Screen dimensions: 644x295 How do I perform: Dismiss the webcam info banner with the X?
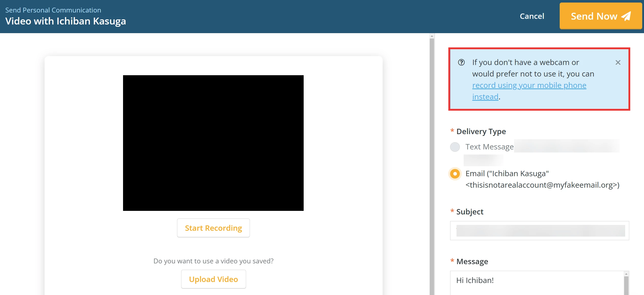click(618, 62)
